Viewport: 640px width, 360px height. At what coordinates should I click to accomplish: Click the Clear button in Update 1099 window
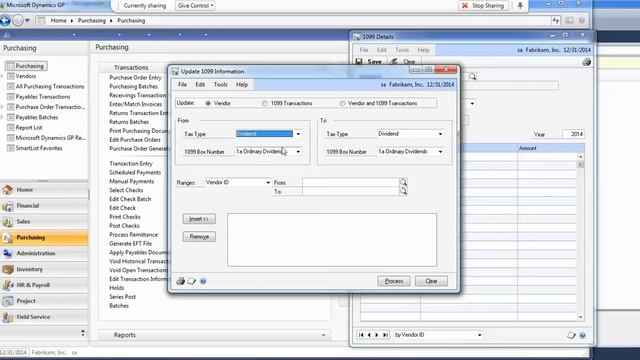[x=431, y=281]
